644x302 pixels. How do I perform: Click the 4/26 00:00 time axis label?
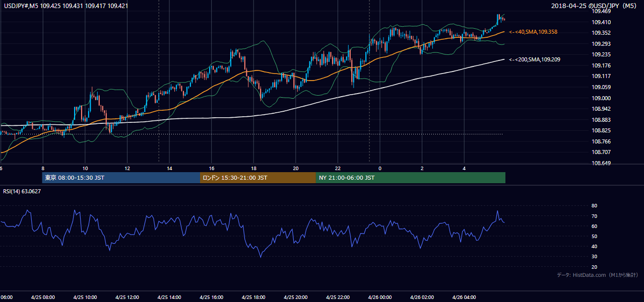380,297
